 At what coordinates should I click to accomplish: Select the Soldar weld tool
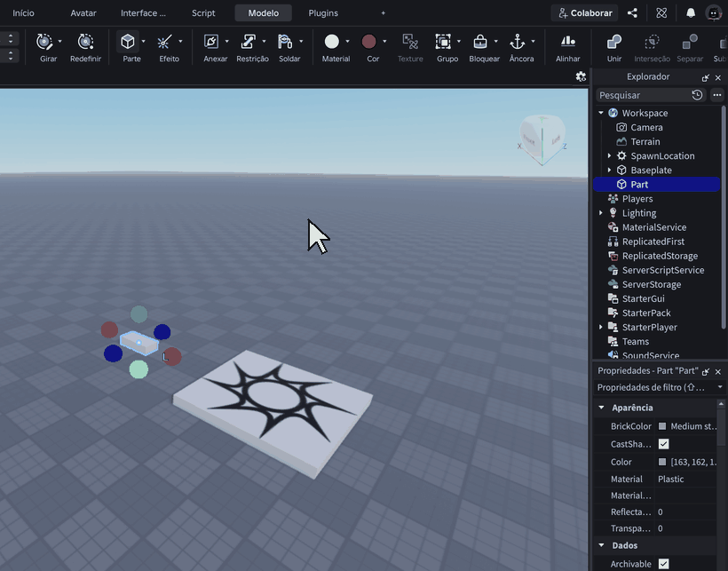285,43
